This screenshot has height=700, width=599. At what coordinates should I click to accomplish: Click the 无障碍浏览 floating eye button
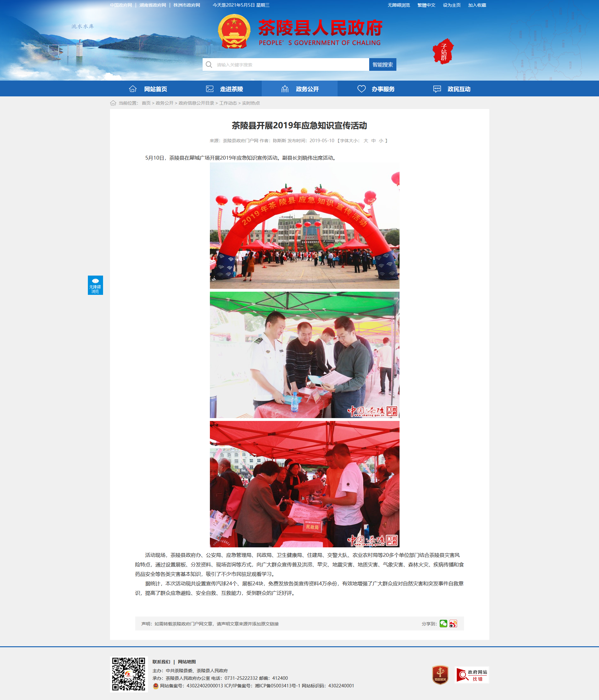click(x=95, y=285)
